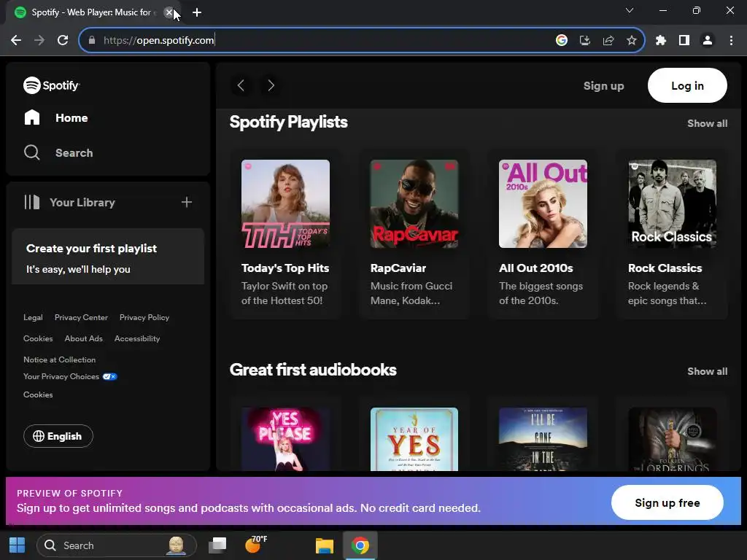Open the Today's Top Hits cover
747x560 pixels.
[x=285, y=204]
